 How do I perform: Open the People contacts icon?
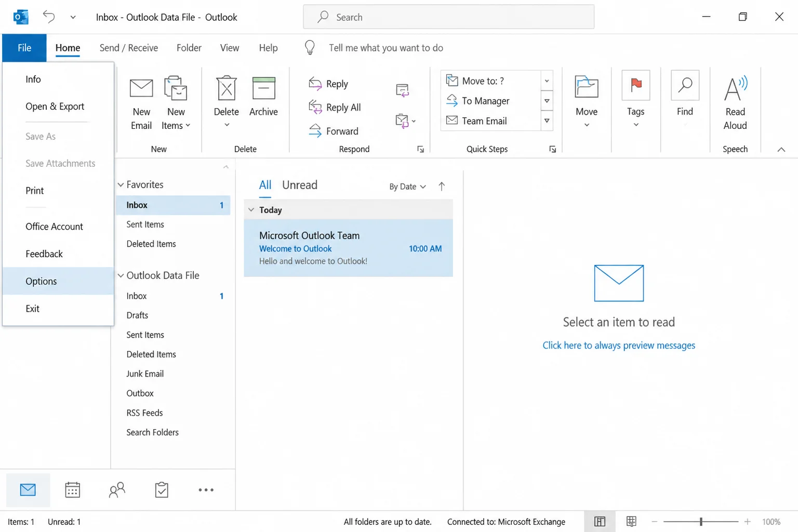point(117,490)
